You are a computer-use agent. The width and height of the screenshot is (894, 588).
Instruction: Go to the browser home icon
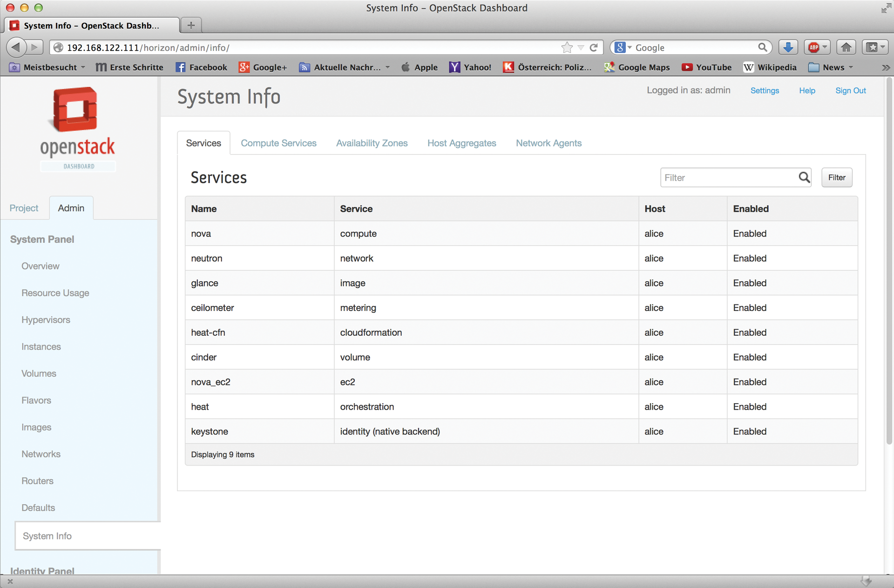pos(846,47)
